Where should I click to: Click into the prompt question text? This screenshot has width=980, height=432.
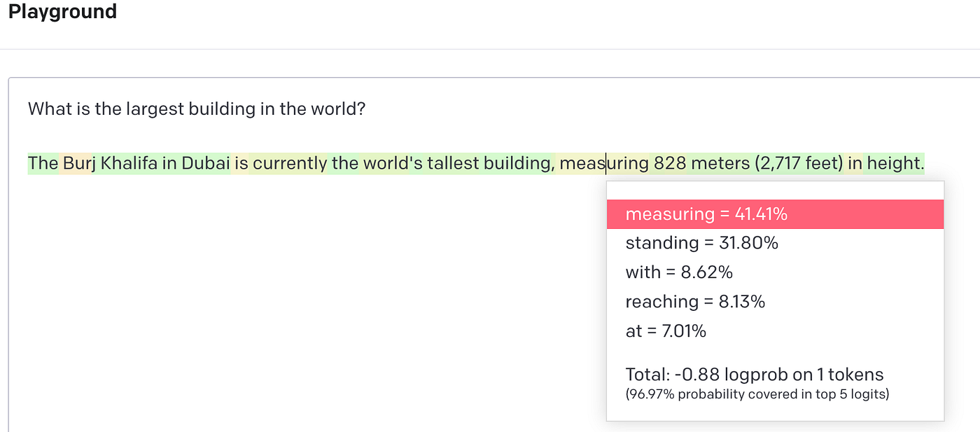197,109
